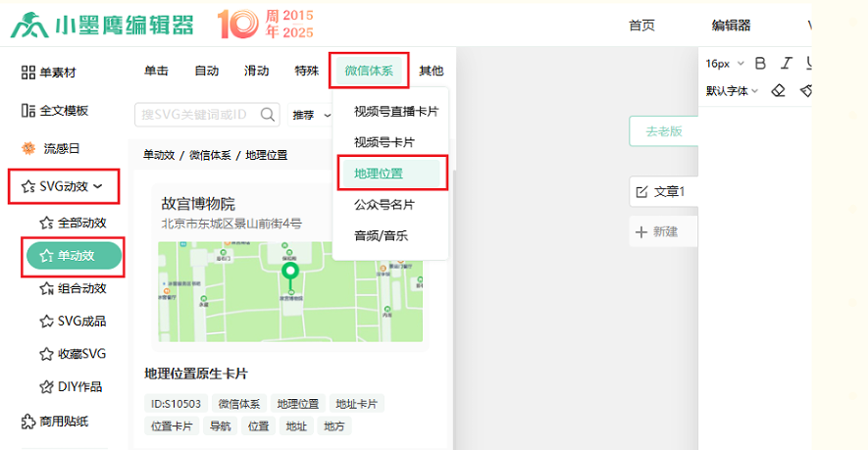Screen dimensions: 868x450
Task: Click the 故宫博物院 map thumbnail
Action: pos(290,291)
